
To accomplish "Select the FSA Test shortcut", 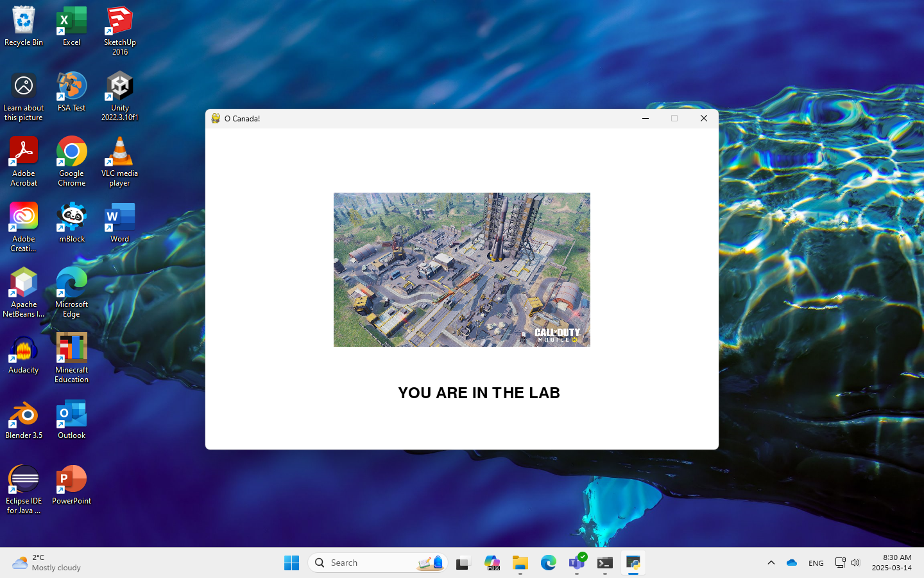I will pyautogui.click(x=71, y=92).
